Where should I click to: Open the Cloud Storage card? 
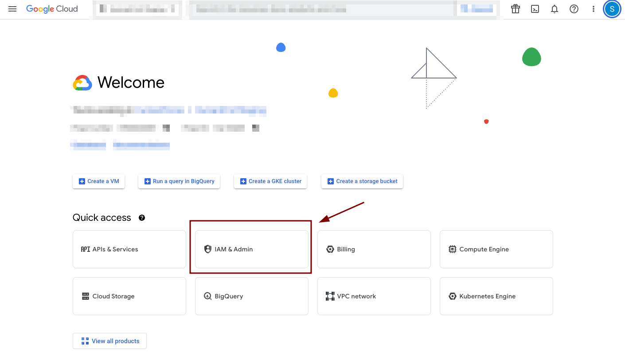pyautogui.click(x=129, y=296)
